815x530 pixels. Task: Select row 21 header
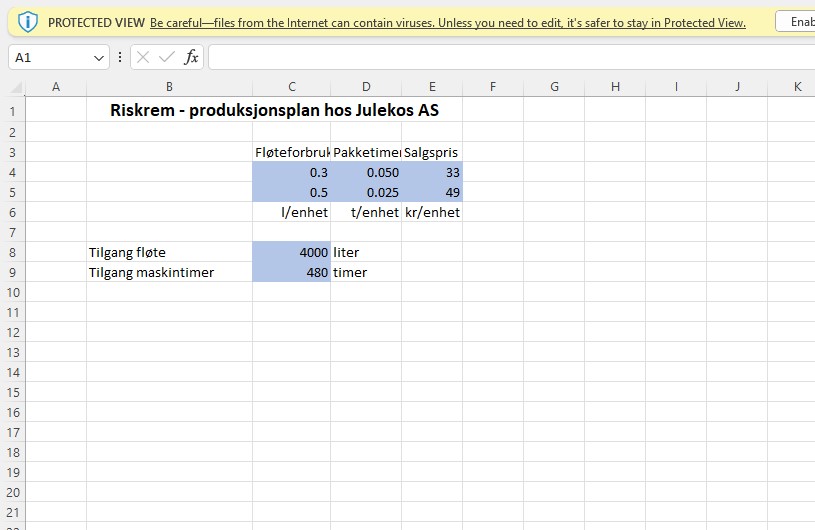click(12, 512)
